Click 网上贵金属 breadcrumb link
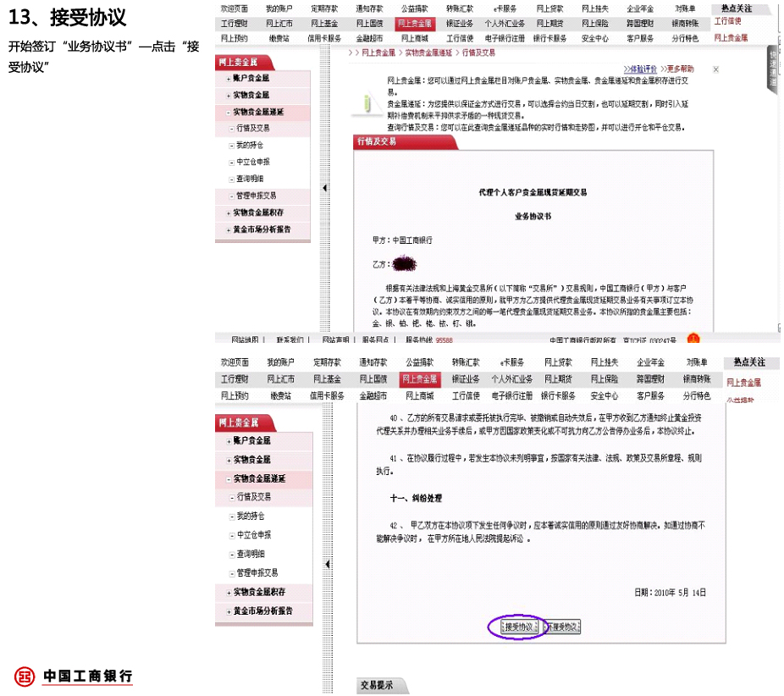 tap(378, 52)
